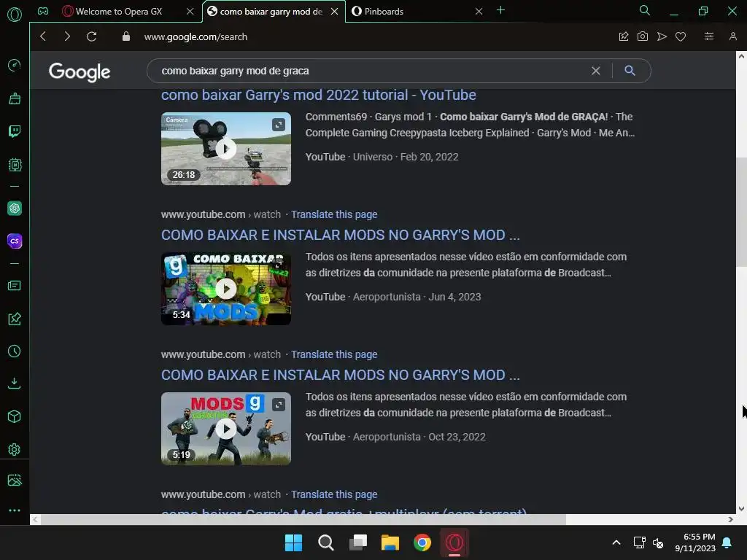
Task: Take a snapshot with camera icon
Action: tap(642, 36)
